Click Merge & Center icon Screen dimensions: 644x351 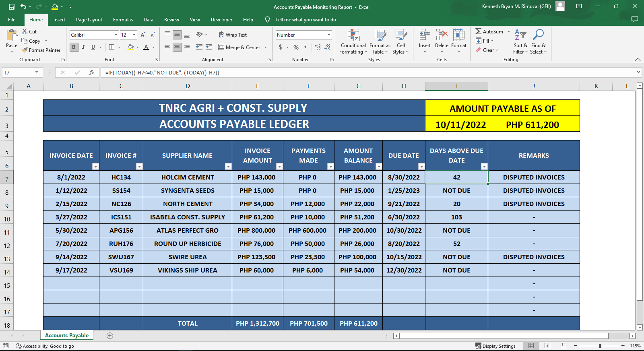click(221, 47)
